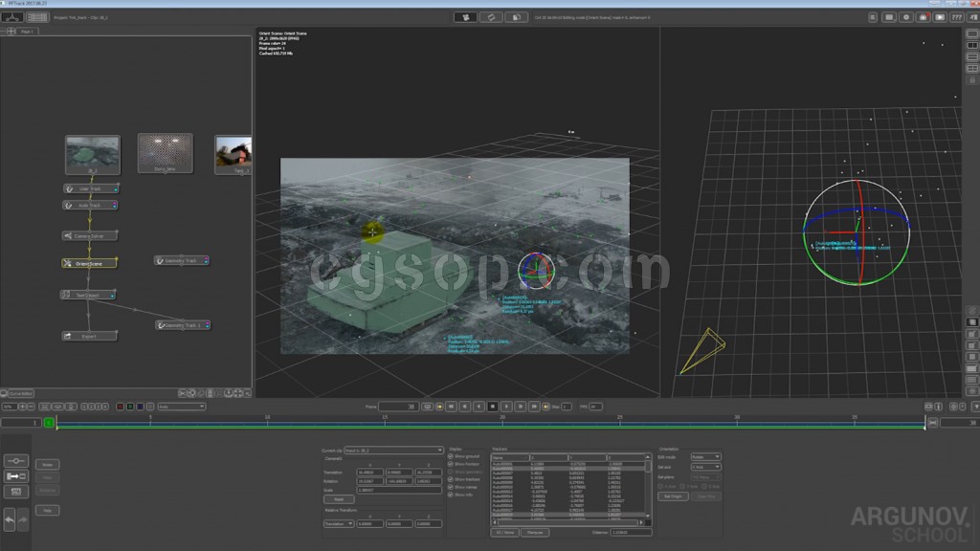Play the clip forward
The width and height of the screenshot is (980, 551).
(506, 407)
